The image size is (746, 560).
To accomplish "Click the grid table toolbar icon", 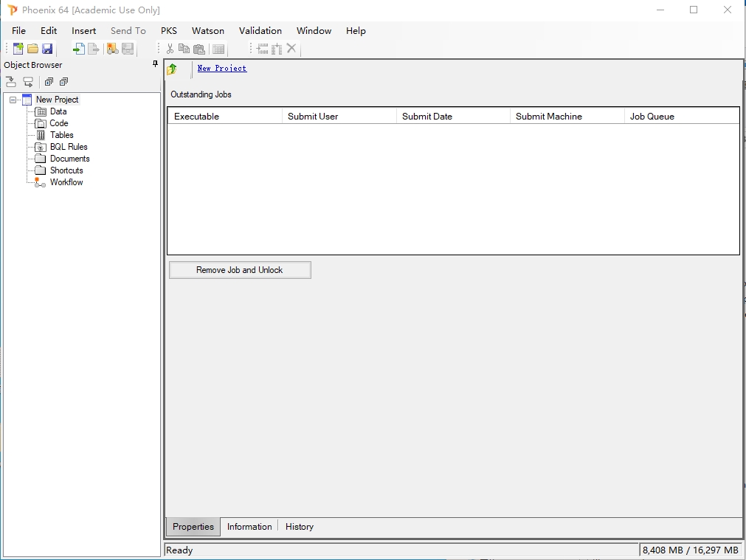I will coord(218,49).
